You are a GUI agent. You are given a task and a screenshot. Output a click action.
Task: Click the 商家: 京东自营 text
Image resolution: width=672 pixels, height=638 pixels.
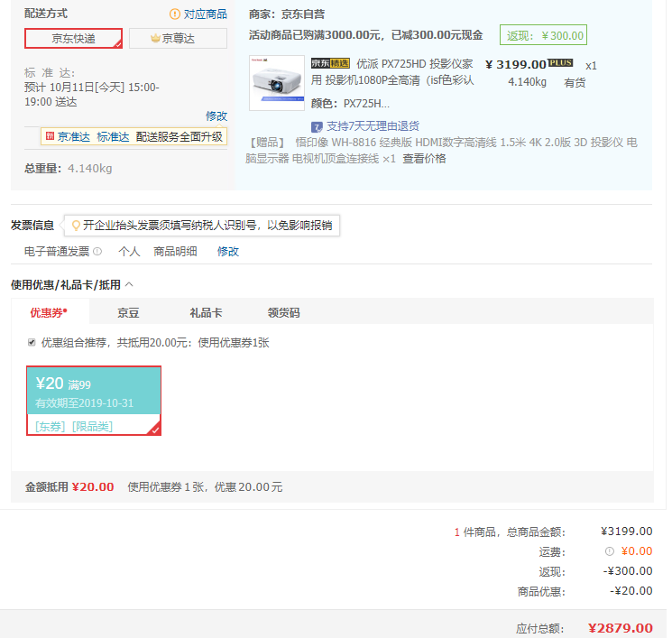point(287,14)
